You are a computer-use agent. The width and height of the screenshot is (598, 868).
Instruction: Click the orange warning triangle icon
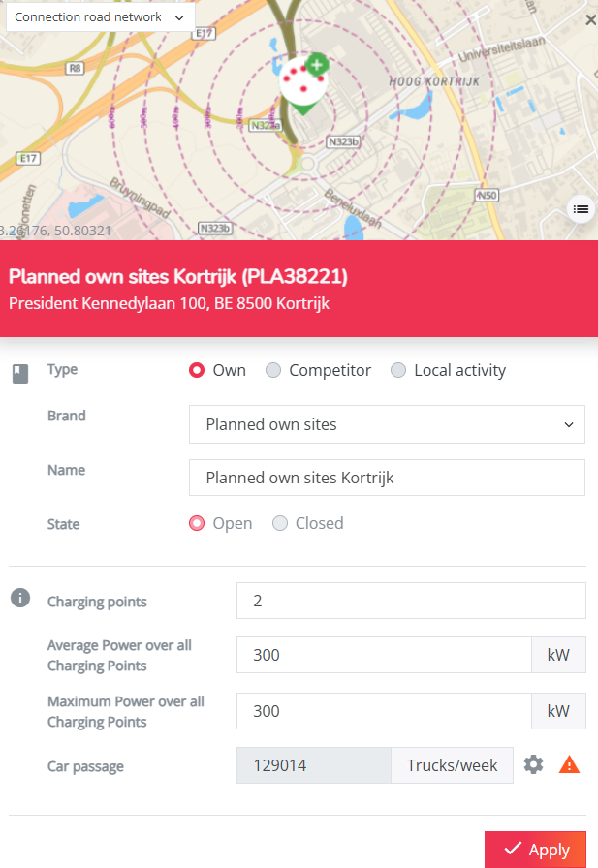pyautogui.click(x=569, y=765)
